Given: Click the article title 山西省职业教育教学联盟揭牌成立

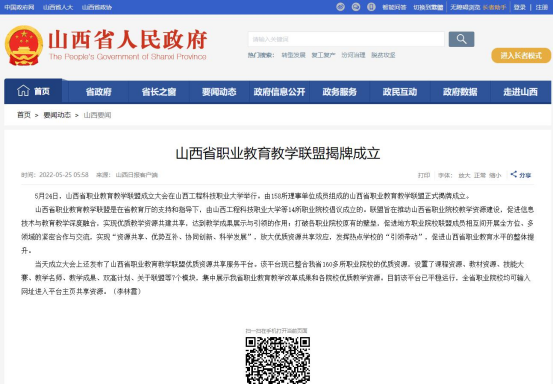Looking at the screenshot, I should [x=278, y=153].
